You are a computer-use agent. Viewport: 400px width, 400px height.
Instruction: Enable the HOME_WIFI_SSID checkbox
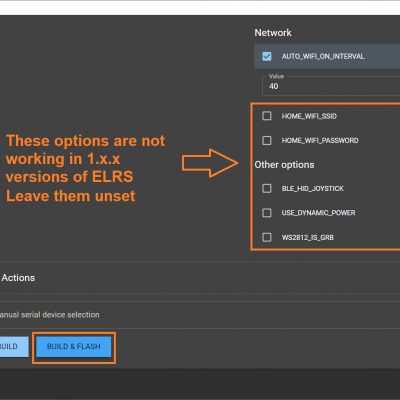pos(267,116)
